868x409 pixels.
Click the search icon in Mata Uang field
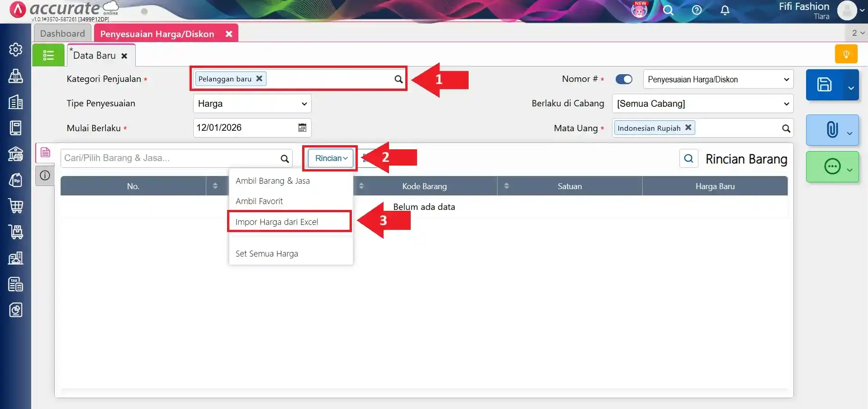click(x=786, y=128)
